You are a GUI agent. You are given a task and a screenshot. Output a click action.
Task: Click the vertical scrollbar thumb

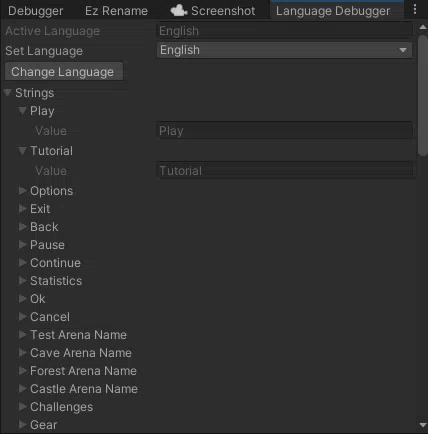pos(423,95)
